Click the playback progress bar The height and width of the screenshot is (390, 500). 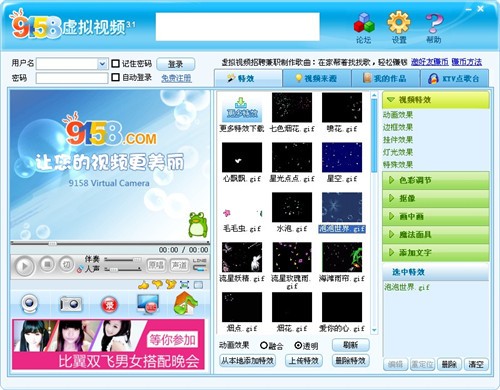tap(110, 243)
